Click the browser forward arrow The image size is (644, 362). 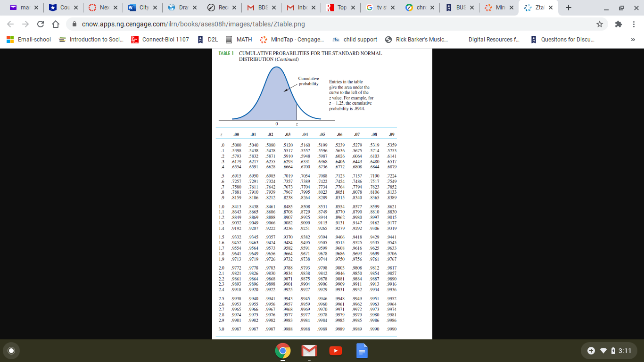[25, 24]
